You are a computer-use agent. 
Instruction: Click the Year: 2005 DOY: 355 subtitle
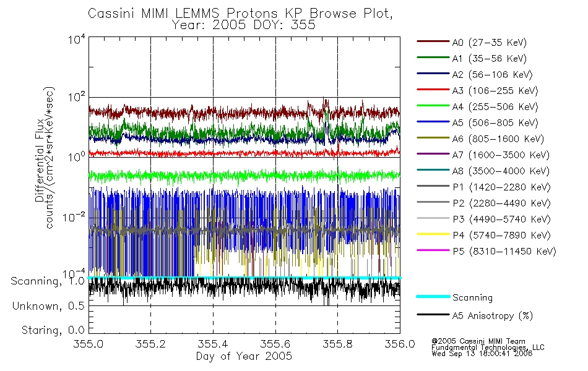(x=244, y=25)
